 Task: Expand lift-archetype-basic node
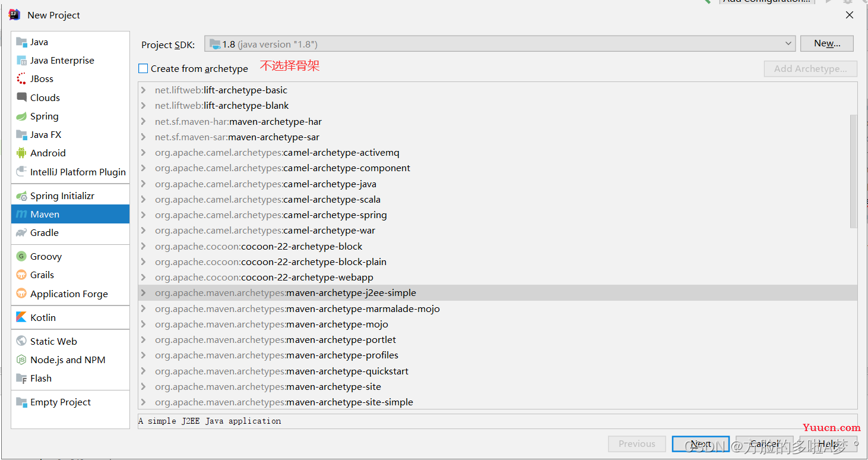coord(143,90)
